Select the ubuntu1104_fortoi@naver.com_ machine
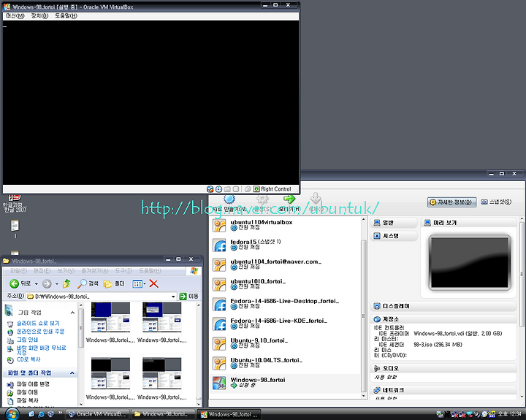The image size is (526, 420). click(x=286, y=264)
